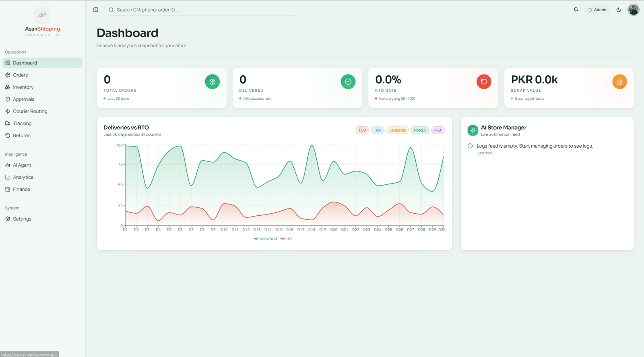Image resolution: width=644 pixels, height=357 pixels.
Task: Select the Leopards courier chip
Action: [x=398, y=130]
